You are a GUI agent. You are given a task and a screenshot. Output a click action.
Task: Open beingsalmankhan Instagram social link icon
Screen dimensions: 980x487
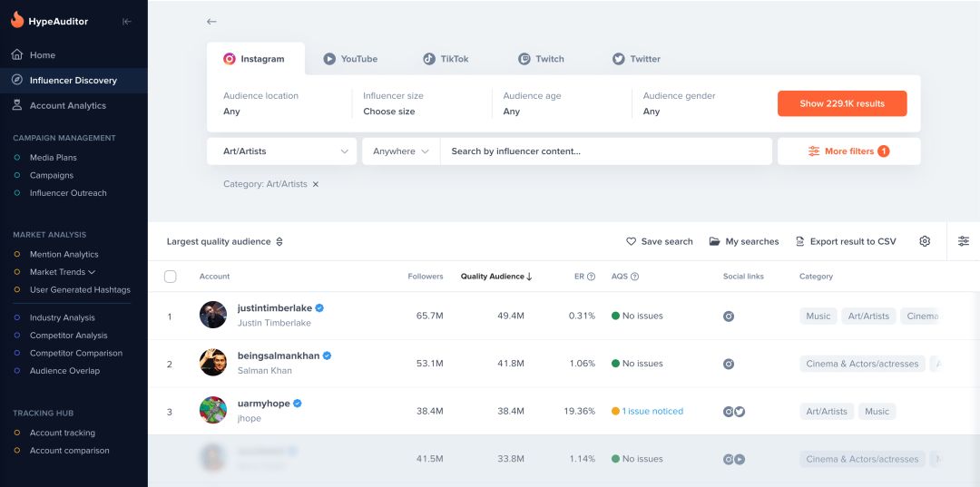tap(728, 364)
